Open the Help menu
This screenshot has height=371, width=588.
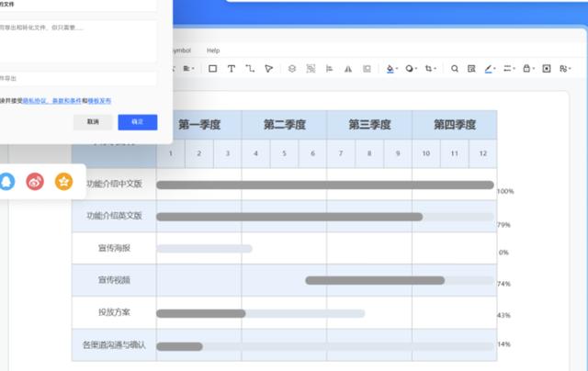213,51
